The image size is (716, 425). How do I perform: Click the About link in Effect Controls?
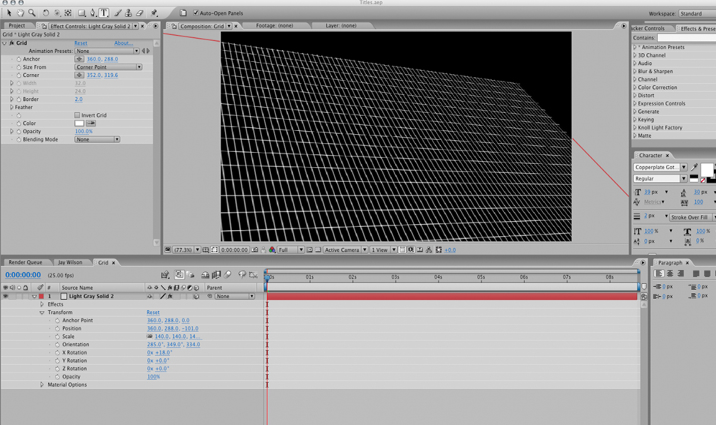click(x=122, y=43)
